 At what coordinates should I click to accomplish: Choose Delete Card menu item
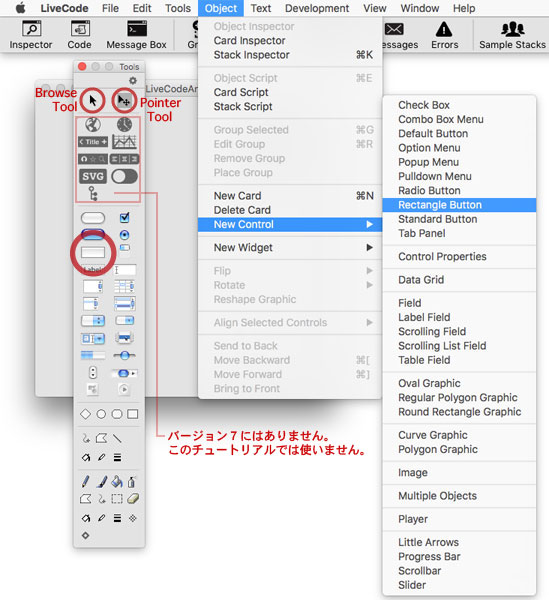pos(290,210)
